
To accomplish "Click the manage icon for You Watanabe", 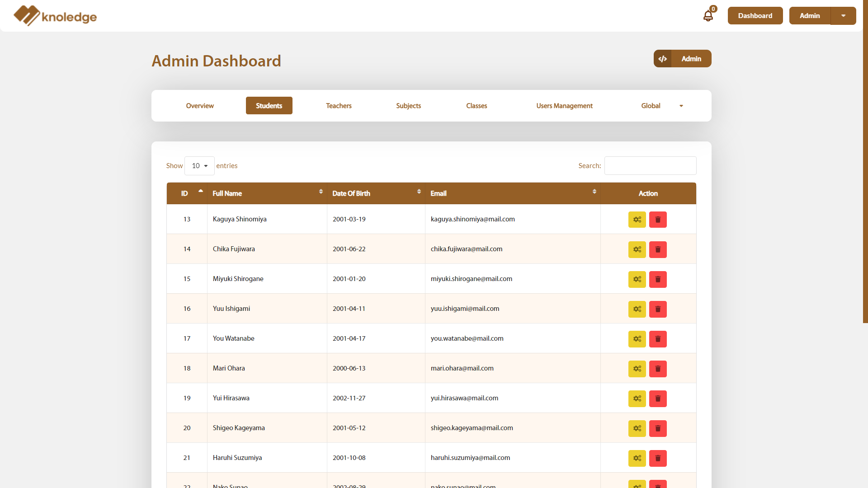I will point(637,338).
